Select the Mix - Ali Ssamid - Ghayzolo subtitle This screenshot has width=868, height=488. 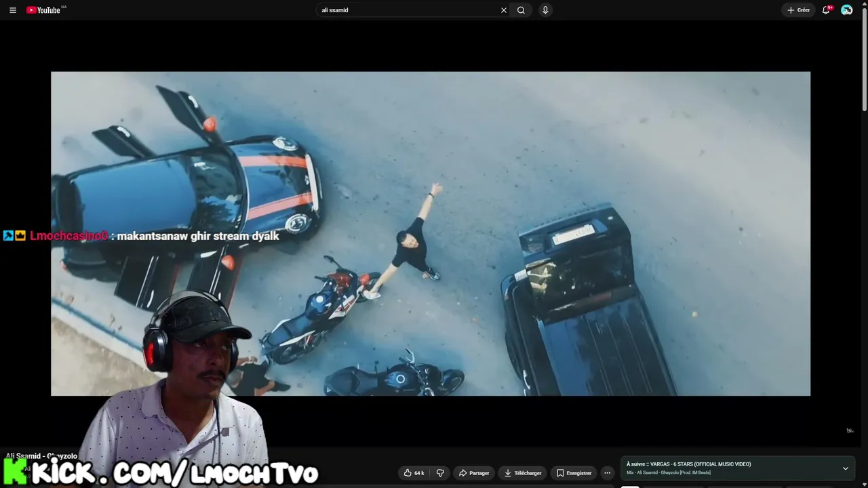(x=669, y=472)
